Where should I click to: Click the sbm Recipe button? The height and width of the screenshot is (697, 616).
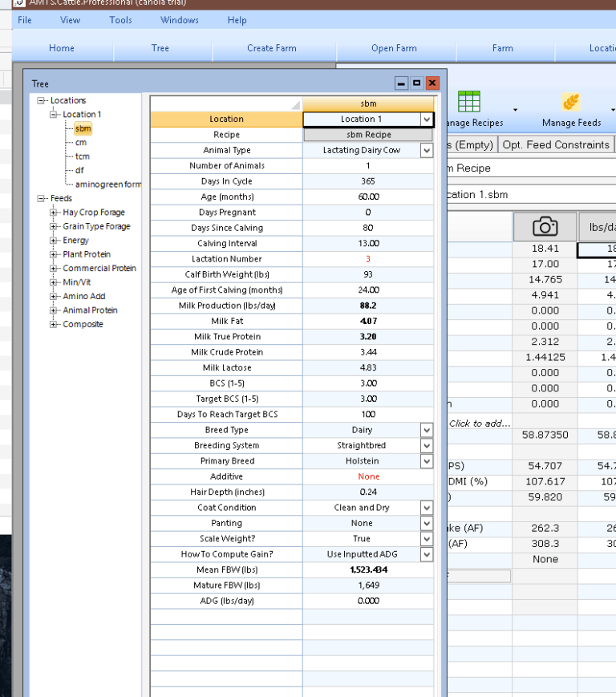pos(368,135)
